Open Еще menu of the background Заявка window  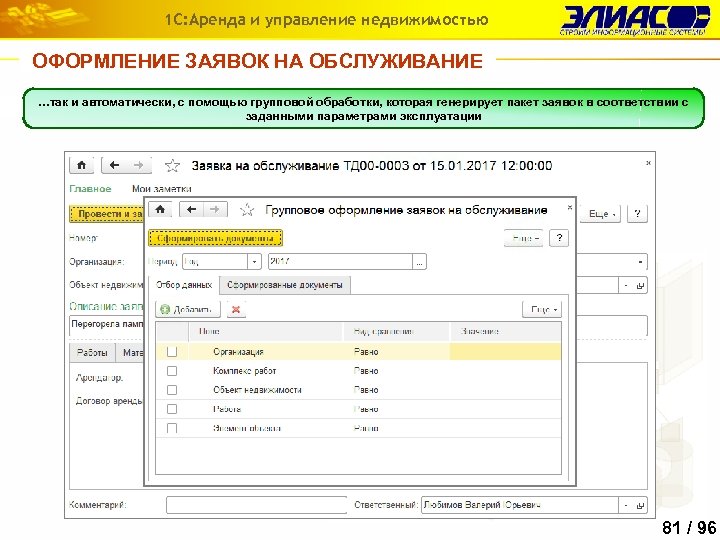click(x=600, y=214)
